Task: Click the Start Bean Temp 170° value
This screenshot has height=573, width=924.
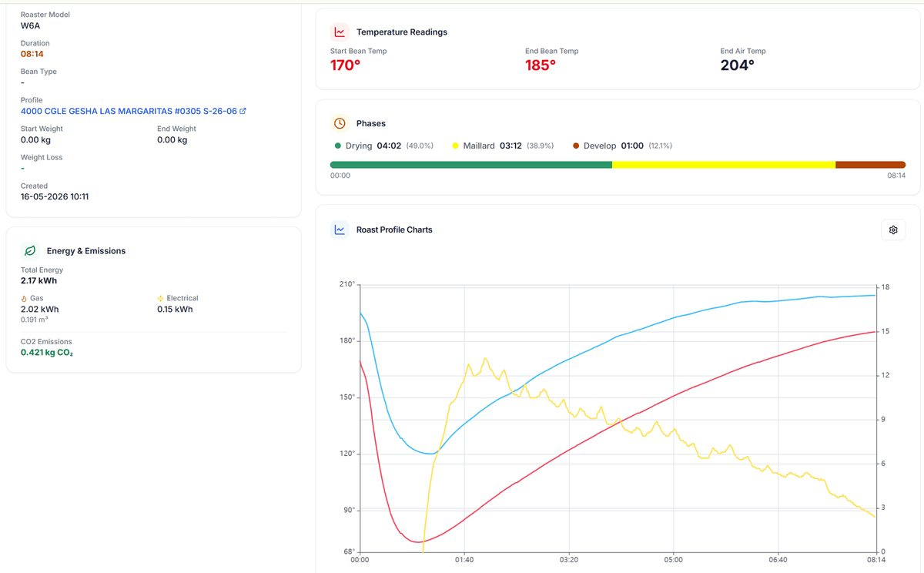Action: [346, 65]
